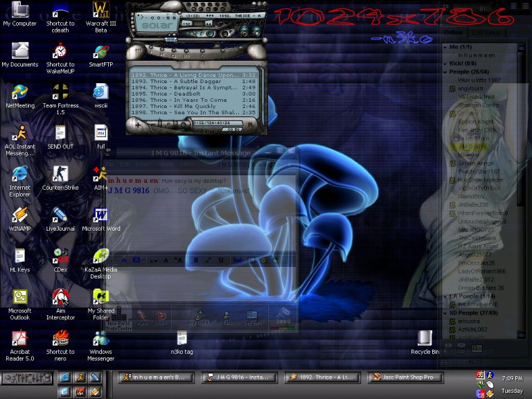The height and width of the screenshot is (399, 532).
Task: Open the n3ko tag text file
Action: click(182, 343)
